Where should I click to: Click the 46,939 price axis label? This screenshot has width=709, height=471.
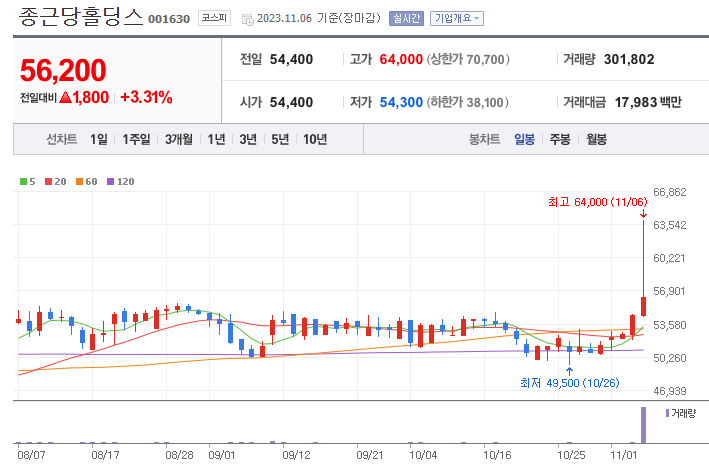[670, 391]
